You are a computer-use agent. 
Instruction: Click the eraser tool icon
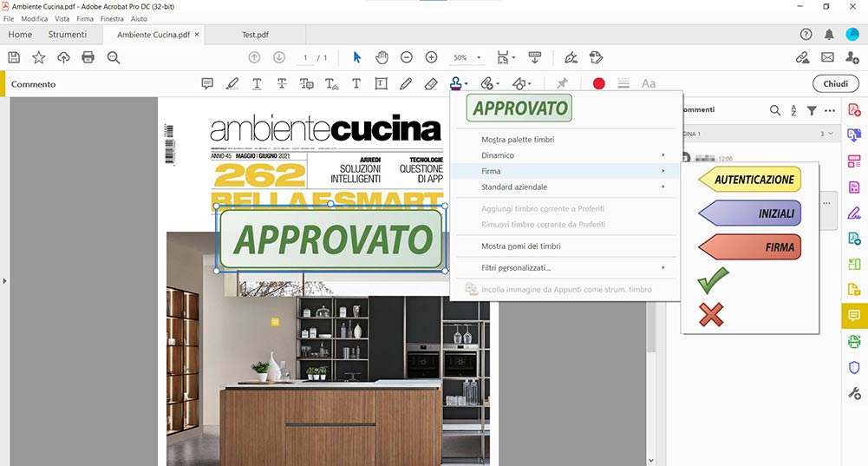click(431, 84)
